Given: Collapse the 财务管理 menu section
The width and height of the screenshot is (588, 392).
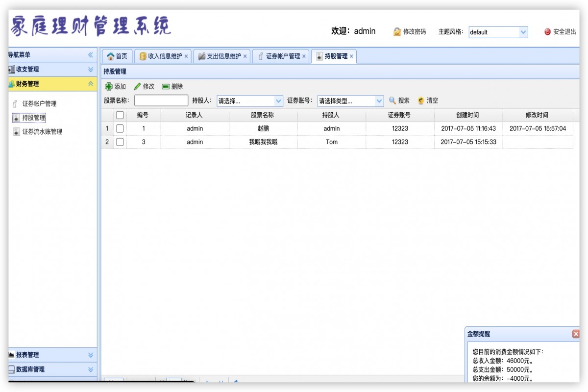Looking at the screenshot, I should click(x=90, y=83).
